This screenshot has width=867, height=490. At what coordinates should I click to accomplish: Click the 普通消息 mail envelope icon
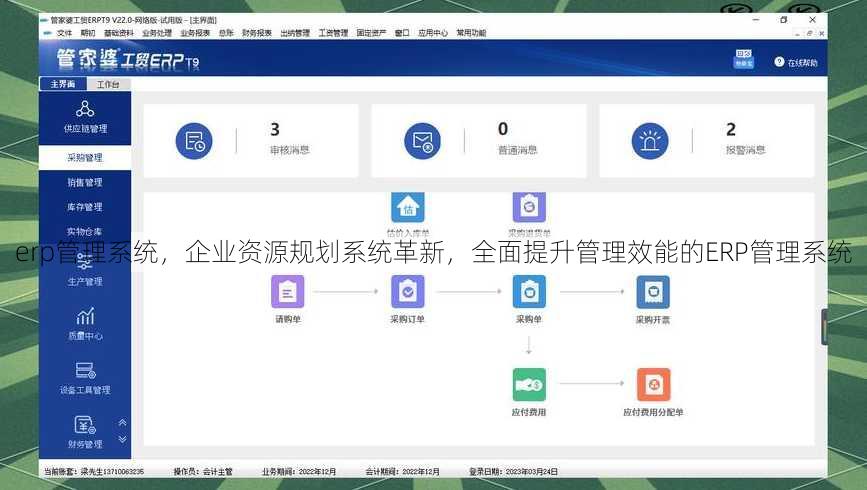pyautogui.click(x=422, y=141)
